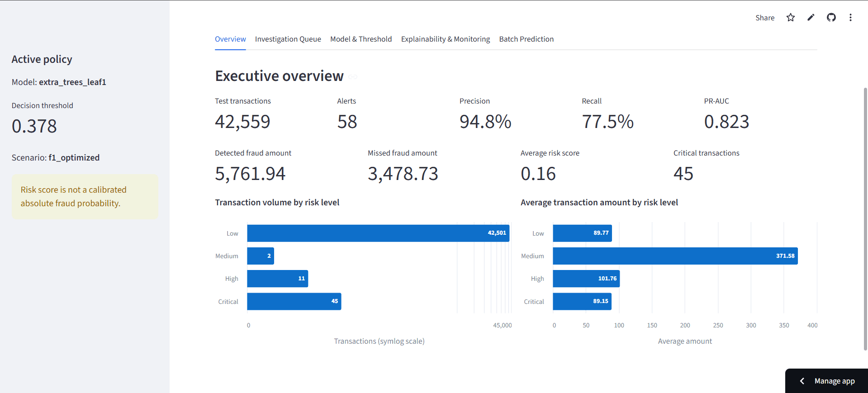Viewport: 868px width, 393px height.
Task: Click the Detected fraud amount 5,761.94
Action: tap(250, 174)
